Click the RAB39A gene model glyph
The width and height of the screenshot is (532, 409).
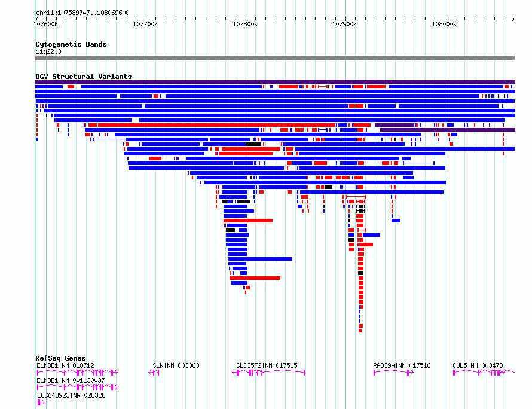[x=393, y=373]
